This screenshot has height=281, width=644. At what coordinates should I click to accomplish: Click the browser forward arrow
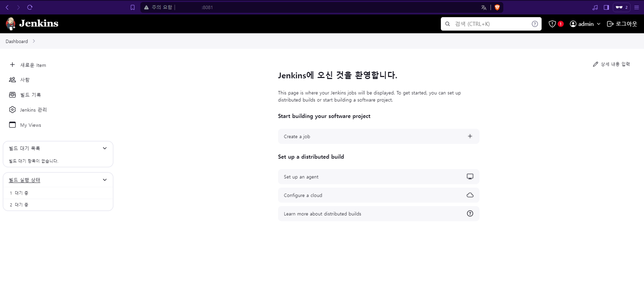(18, 7)
